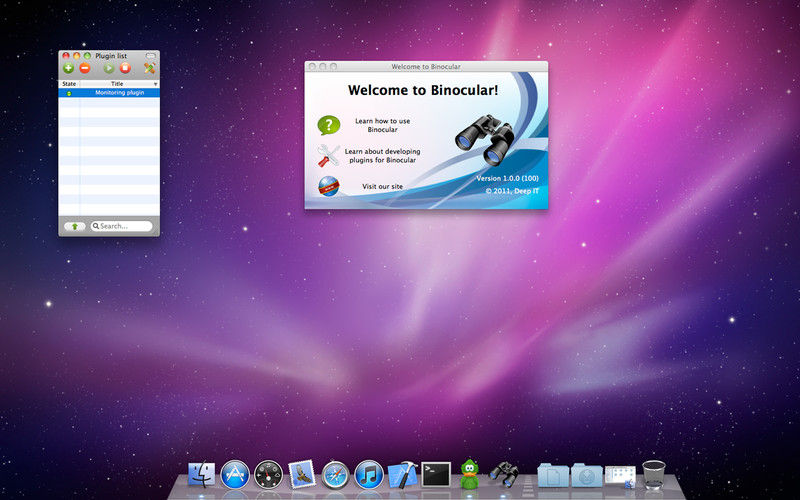Click the green up-arrow button in Plugin list
The height and width of the screenshot is (500, 800).
click(x=75, y=226)
